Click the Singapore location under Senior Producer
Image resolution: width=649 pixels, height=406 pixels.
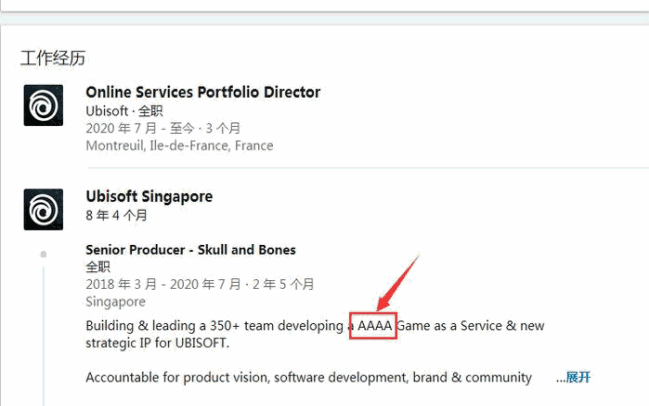115,301
